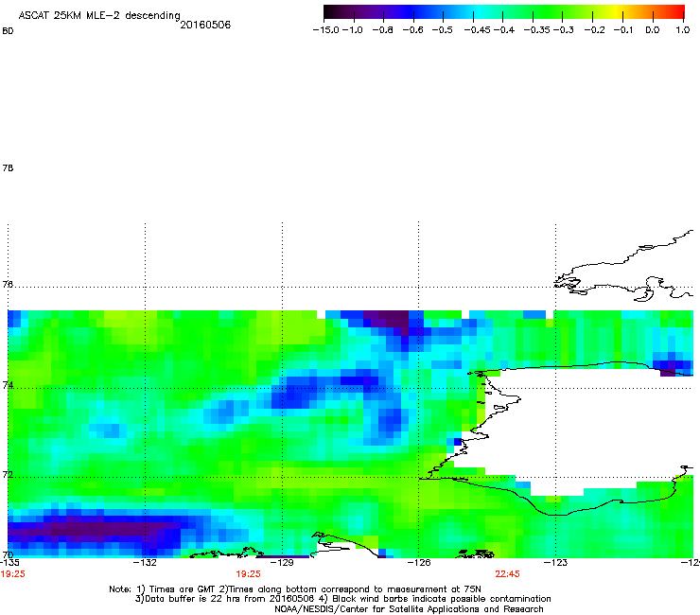The image size is (700, 615).
Task: Select the 0.0 color scale label
Action: coord(653,30)
